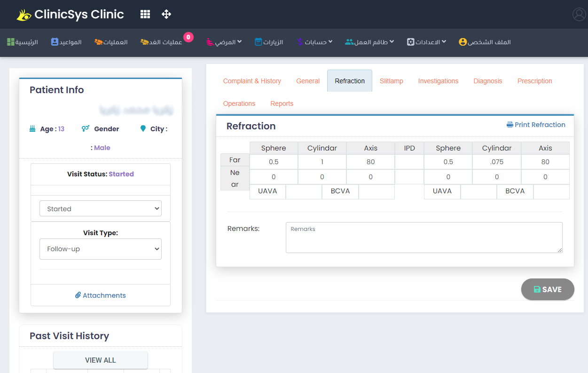Image resolution: width=588 pixels, height=373 pixels.
Task: Switch to the Slitlamp tab
Action: click(x=391, y=81)
